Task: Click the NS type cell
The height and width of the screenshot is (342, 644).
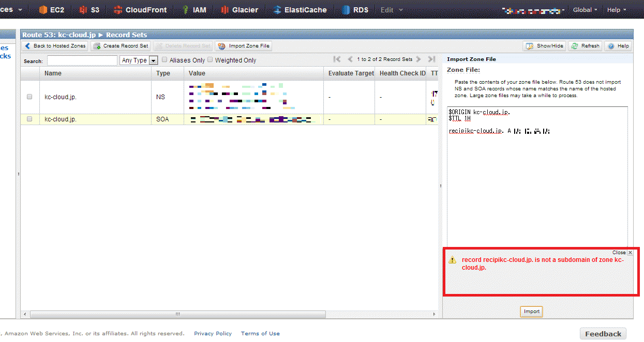Action: pos(168,97)
